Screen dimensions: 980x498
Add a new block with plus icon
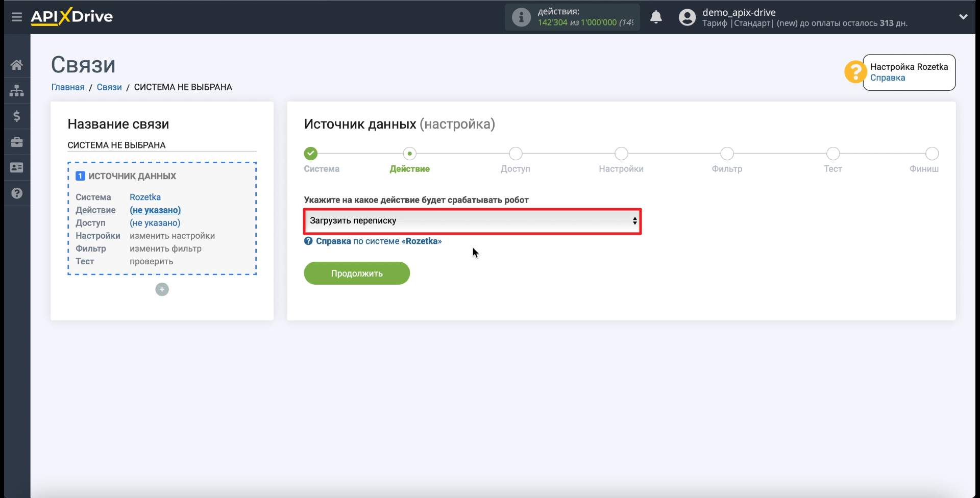(162, 290)
